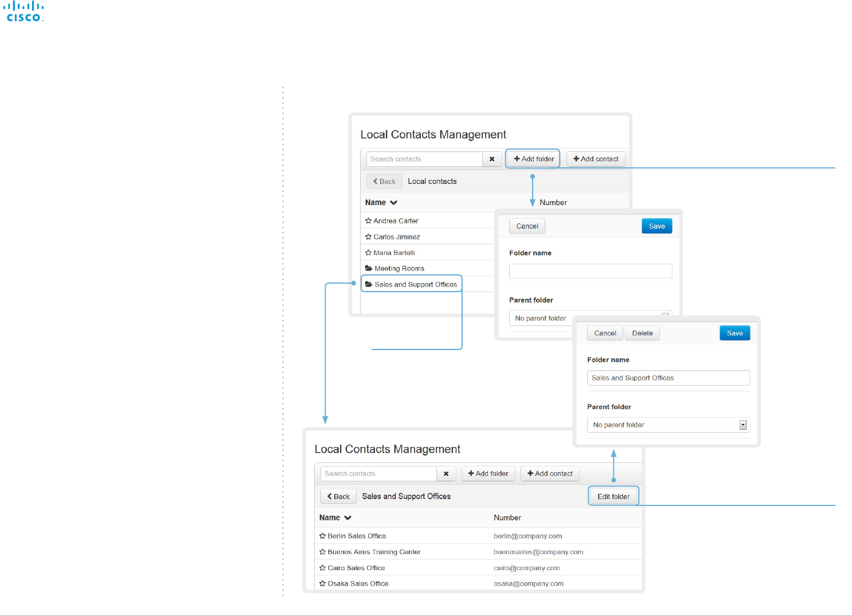Star the Berlin Sales Office contact
Viewport: 852px width, 616px height.
click(323, 536)
